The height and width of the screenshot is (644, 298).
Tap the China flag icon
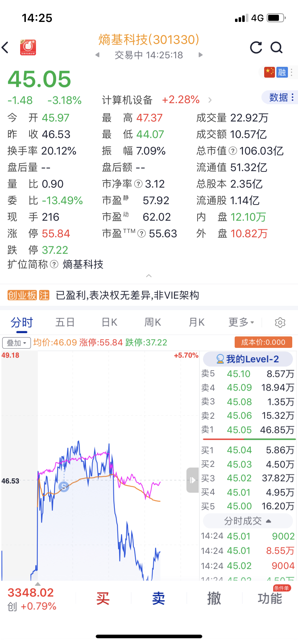coord(269,72)
